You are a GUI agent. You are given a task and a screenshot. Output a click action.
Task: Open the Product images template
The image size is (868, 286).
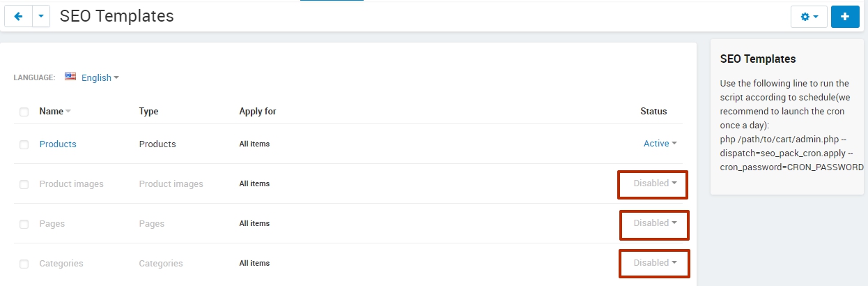pos(71,183)
